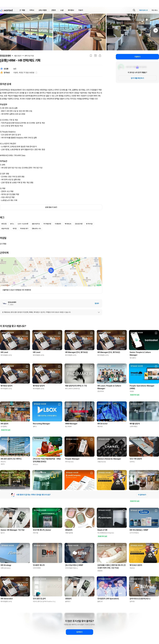Screen dimensions: 159x644
Task: Open the 채용 hamburger menu
Action: pyautogui.click(x=22, y=10)
